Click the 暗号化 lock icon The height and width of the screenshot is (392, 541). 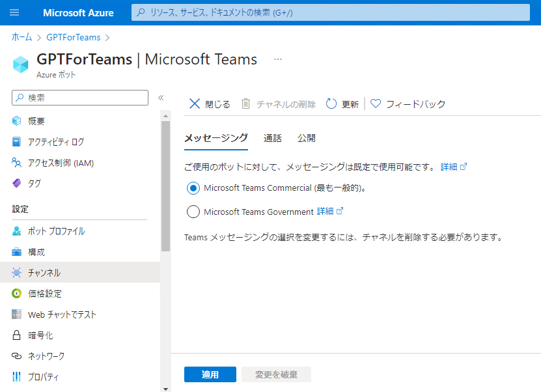(16, 335)
